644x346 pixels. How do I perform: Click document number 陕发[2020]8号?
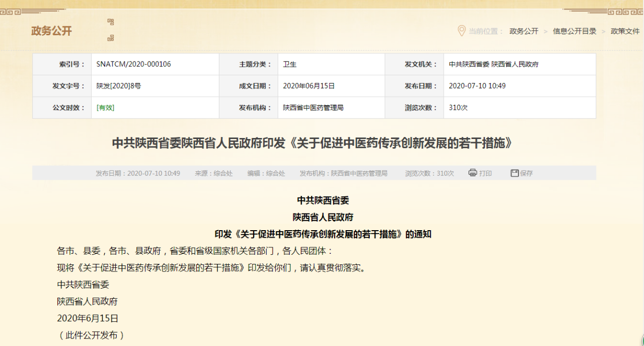tap(119, 86)
